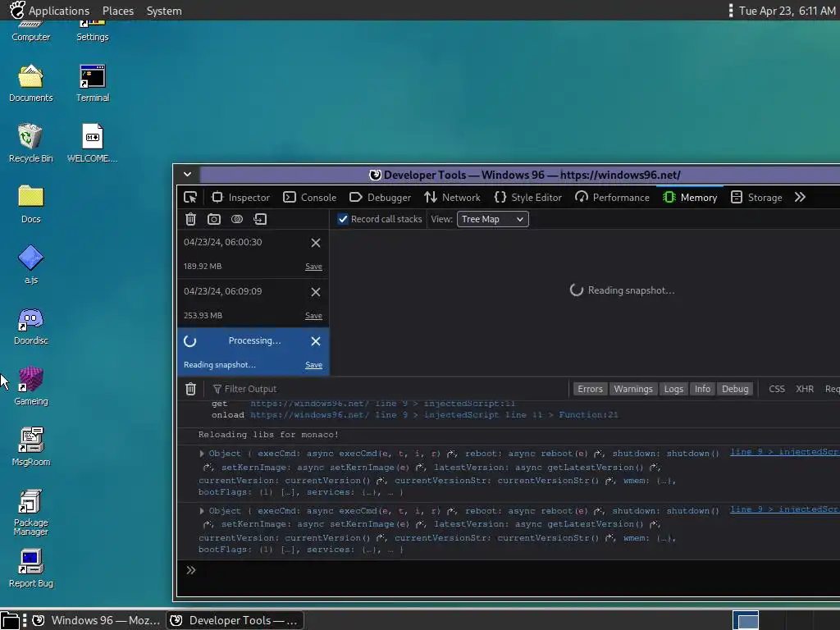Toggle the Record call stacks checkbox
Screen dimensions: 840x630
click(343, 219)
